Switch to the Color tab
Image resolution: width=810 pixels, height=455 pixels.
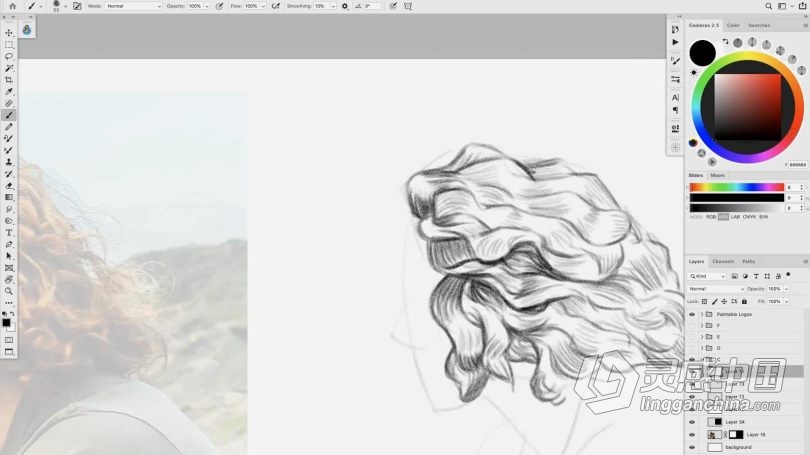(x=733, y=25)
